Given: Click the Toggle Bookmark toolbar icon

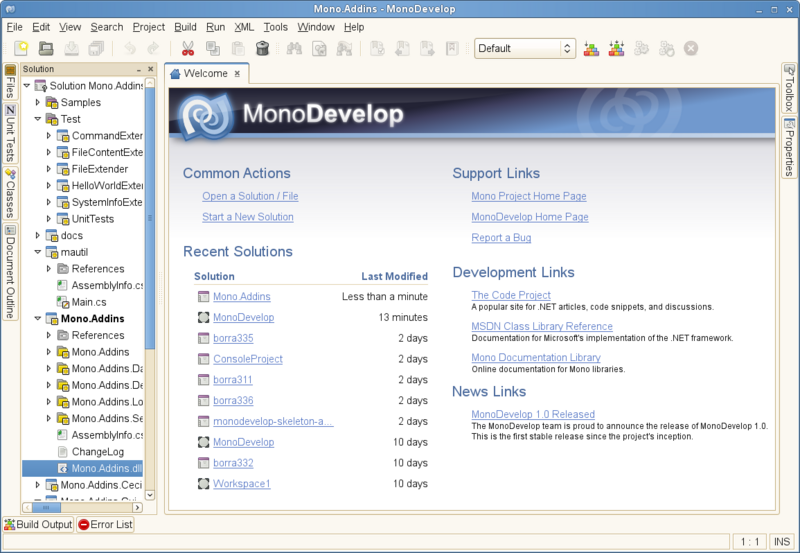Looking at the screenshot, I should [x=377, y=48].
